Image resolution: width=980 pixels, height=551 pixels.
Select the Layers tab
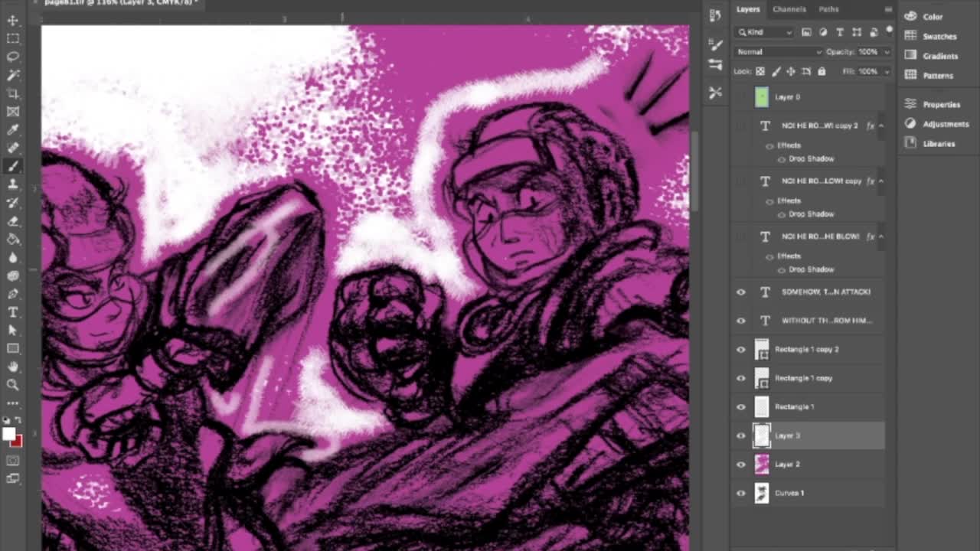click(x=748, y=9)
